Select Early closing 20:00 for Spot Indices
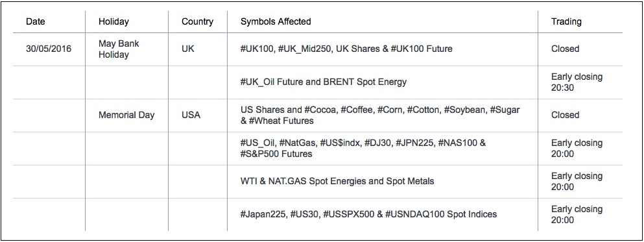This screenshot has width=644, height=242. (577, 214)
